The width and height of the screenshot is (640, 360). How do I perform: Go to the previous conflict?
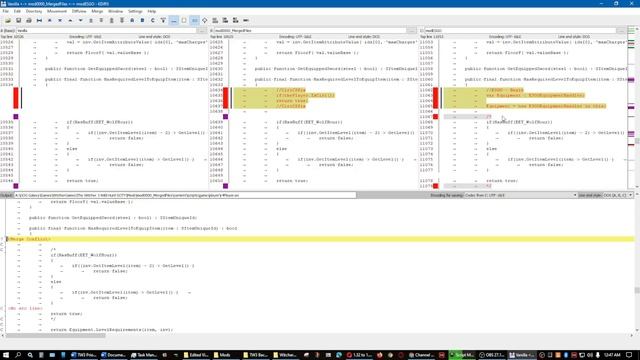(91, 20)
